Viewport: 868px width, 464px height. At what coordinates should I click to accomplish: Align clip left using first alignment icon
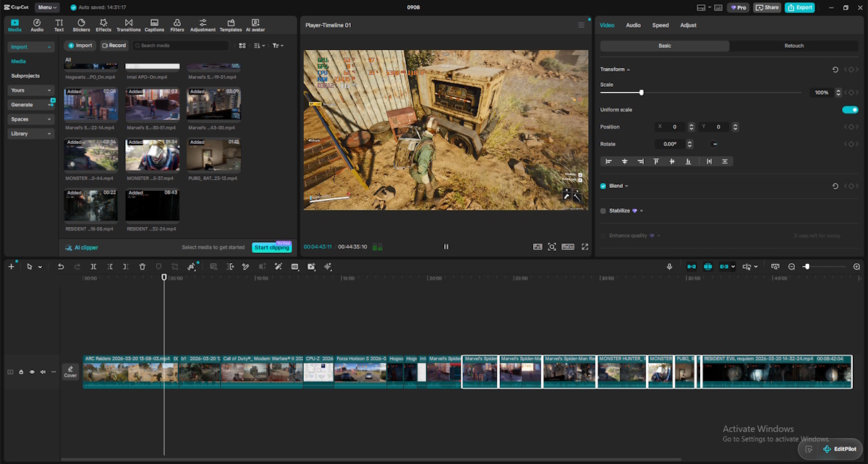pyautogui.click(x=608, y=161)
